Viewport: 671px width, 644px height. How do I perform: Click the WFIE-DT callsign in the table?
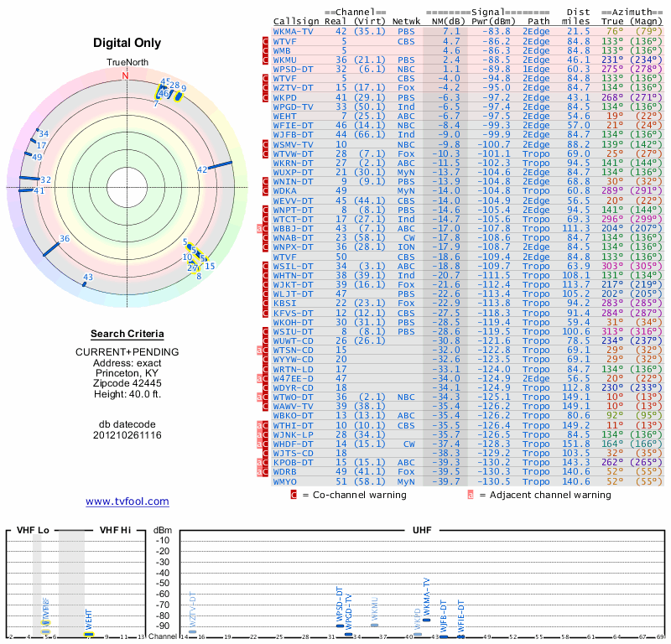(293, 126)
